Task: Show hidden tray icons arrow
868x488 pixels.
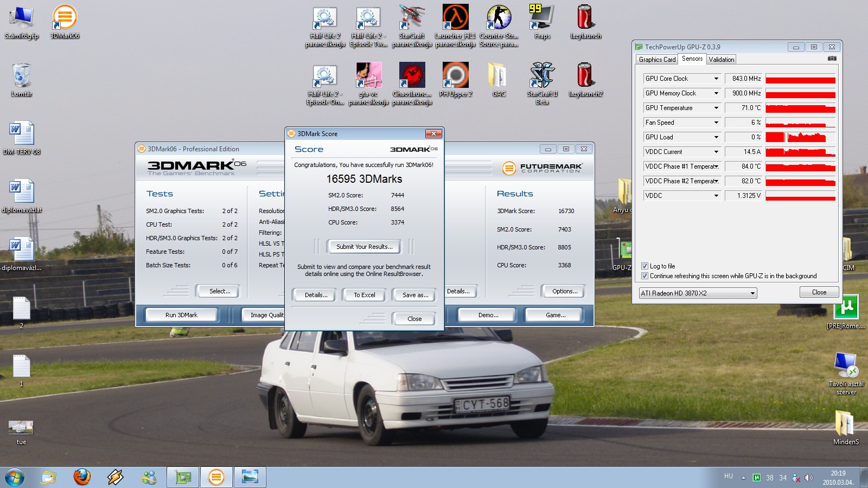Action: [743, 478]
